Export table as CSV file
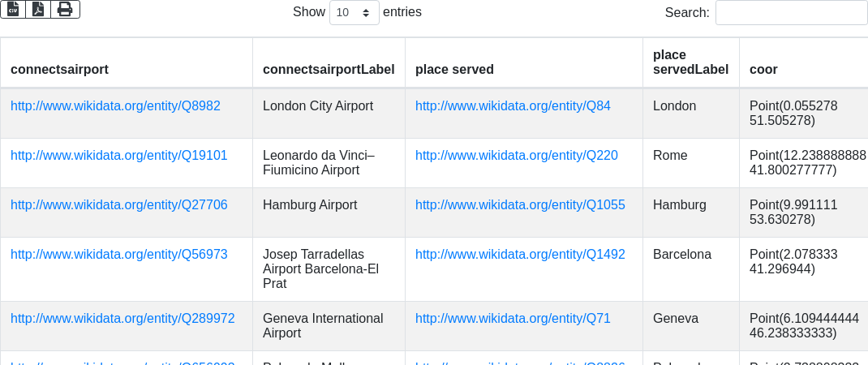 (13, 9)
